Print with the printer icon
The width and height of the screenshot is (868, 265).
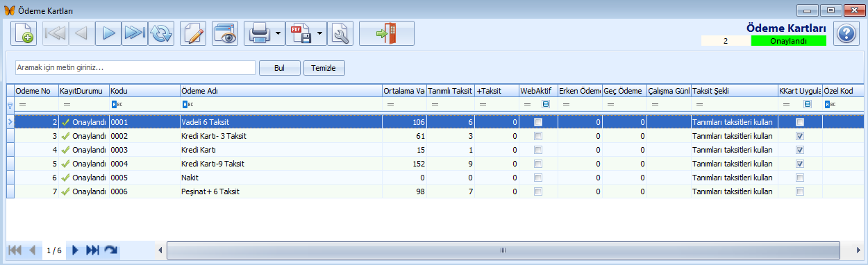[x=259, y=33]
